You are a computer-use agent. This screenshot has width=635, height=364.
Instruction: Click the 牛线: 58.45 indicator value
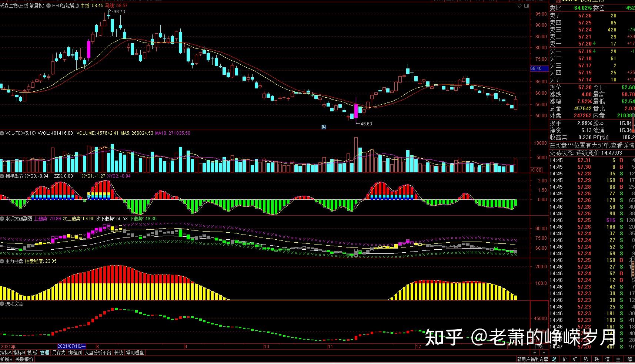pos(92,6)
